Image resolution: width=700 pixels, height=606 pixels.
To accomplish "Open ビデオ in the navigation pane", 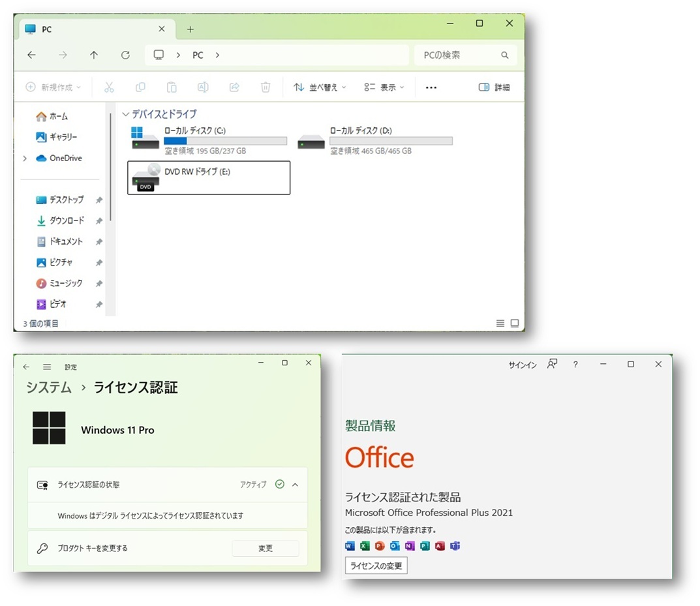I will (x=52, y=305).
